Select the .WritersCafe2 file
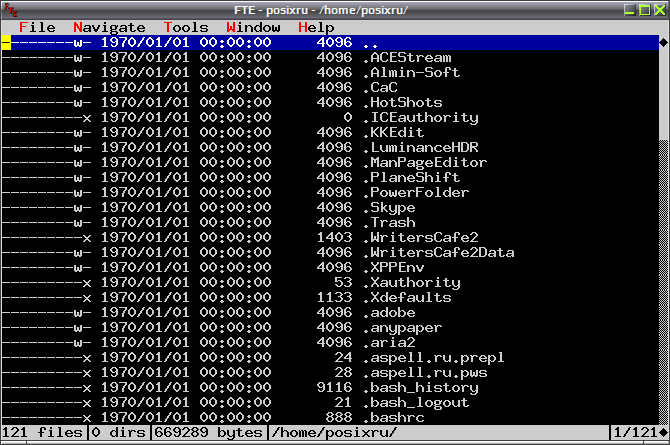 pyautogui.click(x=330, y=237)
